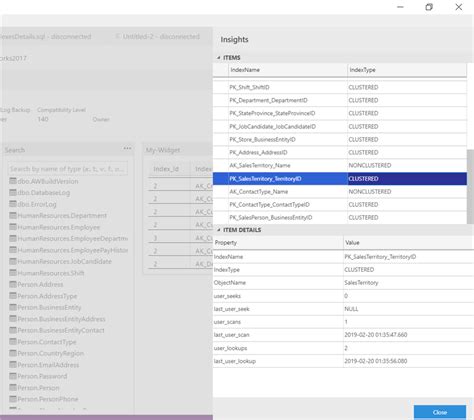Open Person.BusinessEntityAddress table entry
The height and width of the screenshot is (420, 474).
[x=57, y=319]
